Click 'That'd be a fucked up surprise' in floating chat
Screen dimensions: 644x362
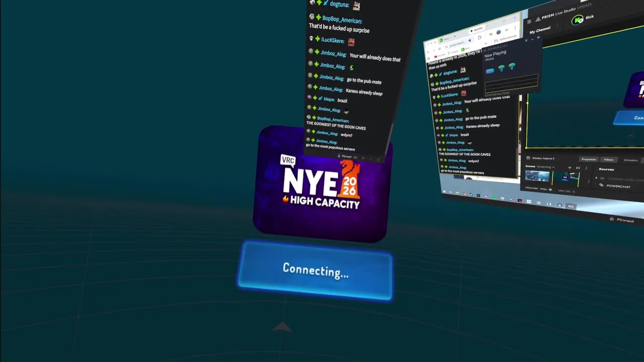pos(339,28)
